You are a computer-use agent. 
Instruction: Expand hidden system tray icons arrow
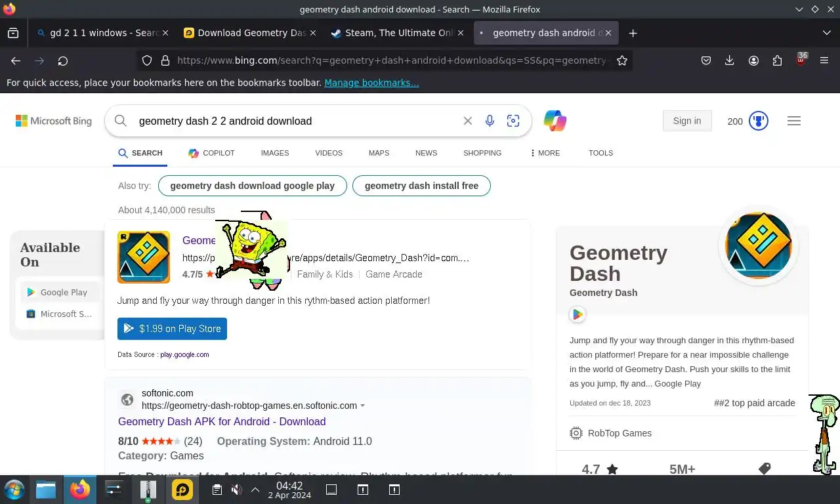pos(255,490)
